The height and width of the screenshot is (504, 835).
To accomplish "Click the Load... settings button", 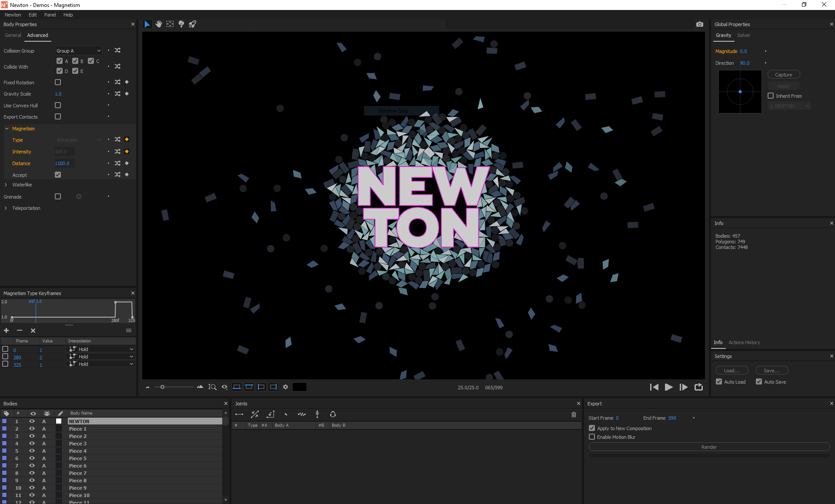I will (732, 370).
